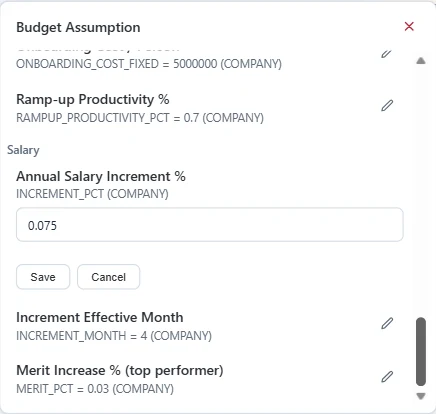
Task: Edit the Onboarding Cost Fixed assumption
Action: (x=387, y=53)
